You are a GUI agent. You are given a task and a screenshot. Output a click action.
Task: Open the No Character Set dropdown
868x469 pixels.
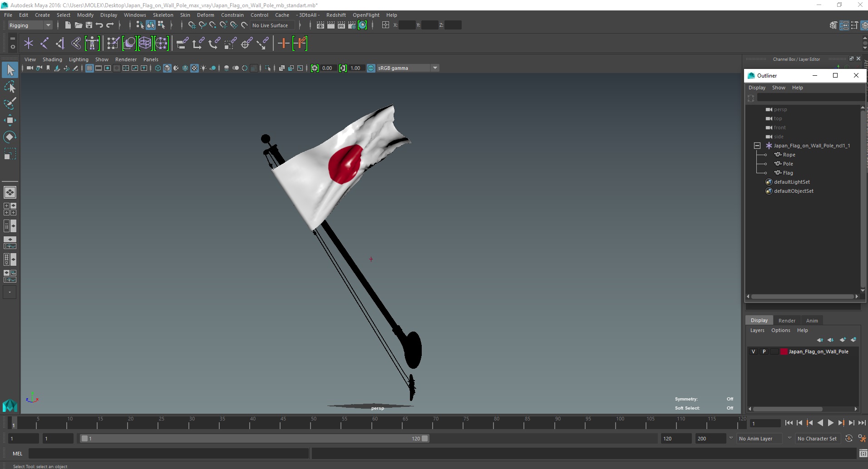coord(819,439)
